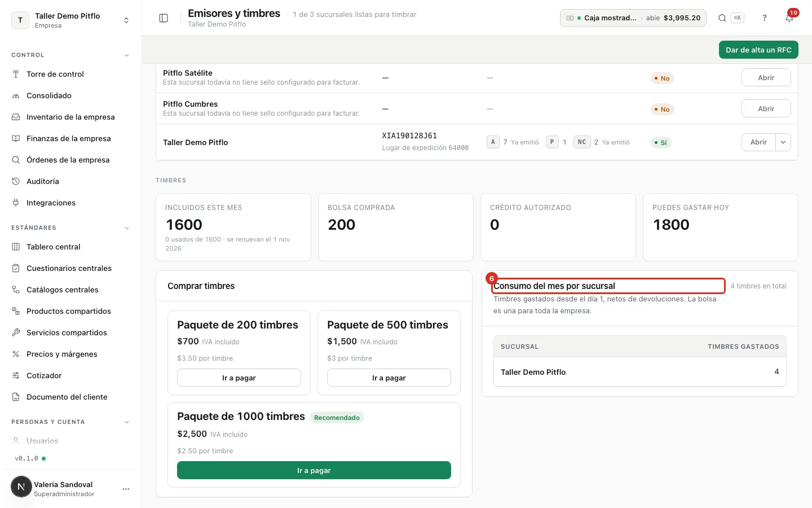Open the company switcher for Taller Demo Pitflo
The image size is (812, 508).
[x=70, y=20]
